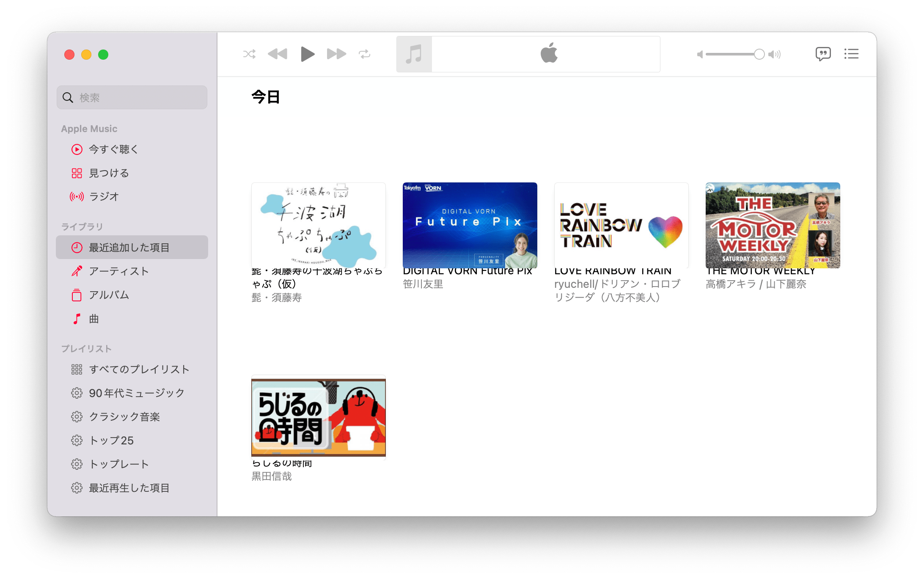The height and width of the screenshot is (579, 924).
Task: Toggle the repeat button
Action: pos(364,54)
